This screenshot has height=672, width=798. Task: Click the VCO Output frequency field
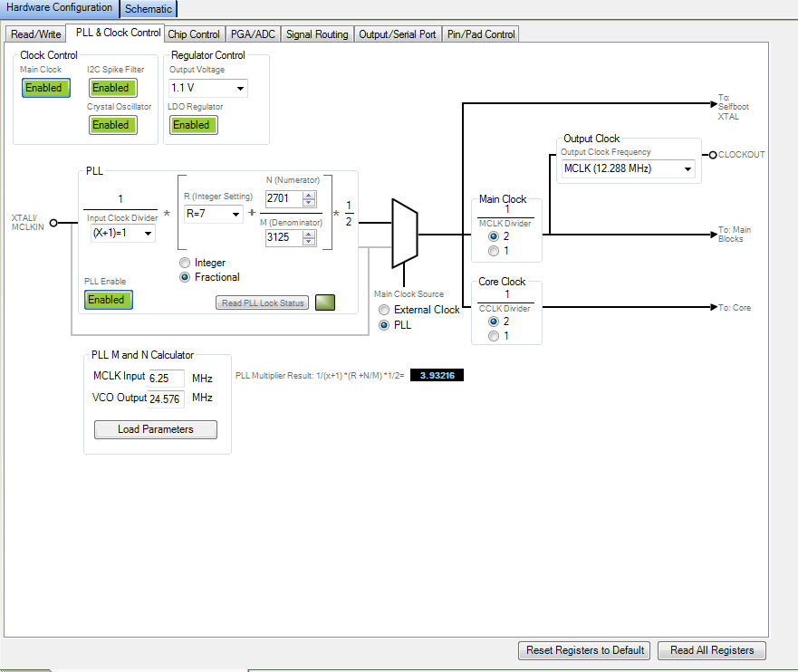tap(166, 398)
